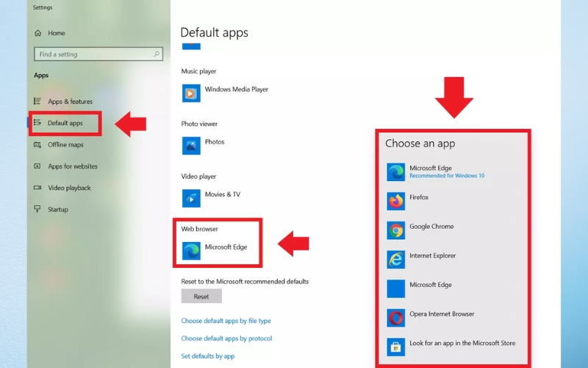Viewport: 588px width, 368px height.
Task: Select the Google Chrome icon
Action: click(x=396, y=230)
